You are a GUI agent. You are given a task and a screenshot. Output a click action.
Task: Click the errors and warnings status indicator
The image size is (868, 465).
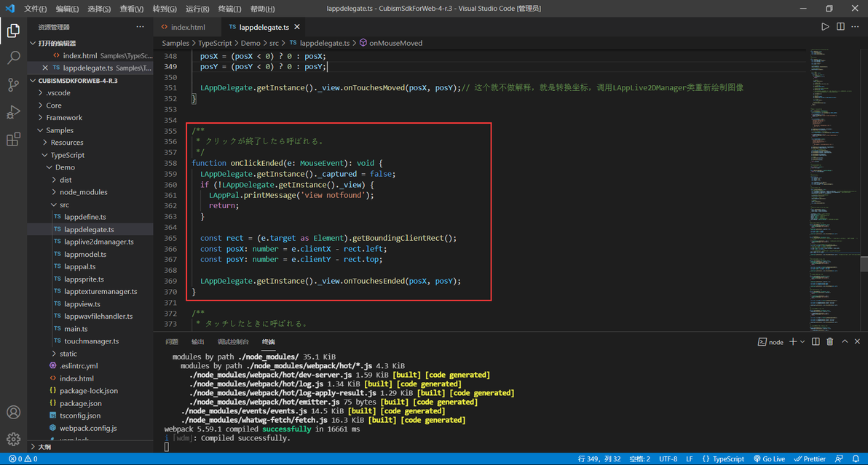tap(23, 459)
